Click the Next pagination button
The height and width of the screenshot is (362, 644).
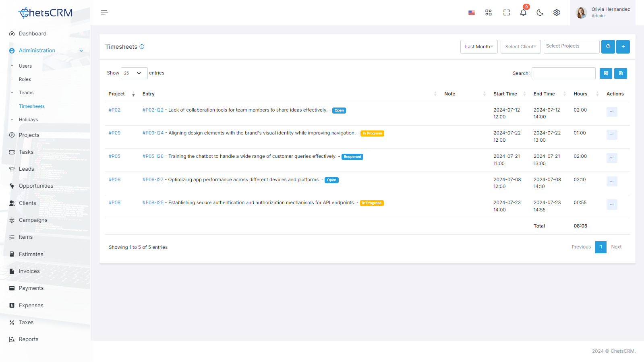(616, 247)
